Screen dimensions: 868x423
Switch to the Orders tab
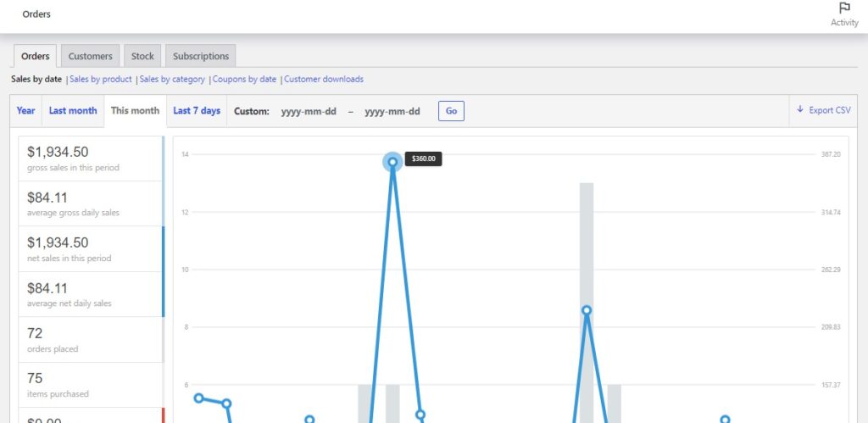click(x=36, y=56)
